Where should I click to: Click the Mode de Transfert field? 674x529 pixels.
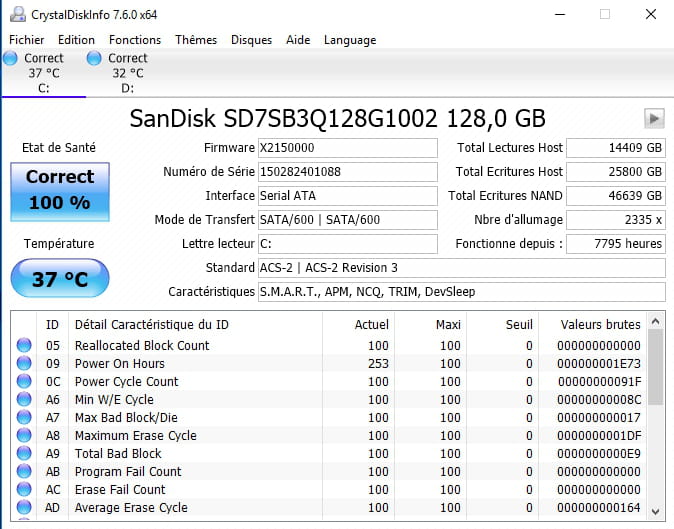pyautogui.click(x=348, y=220)
